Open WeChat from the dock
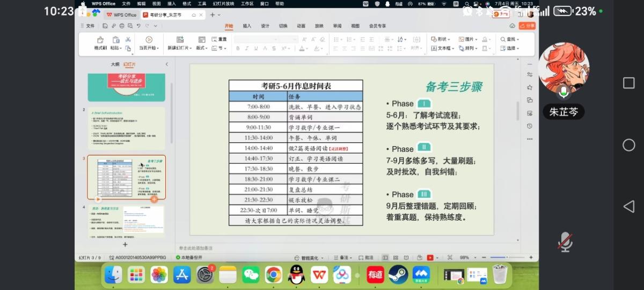This screenshot has width=644, height=290. click(251, 275)
